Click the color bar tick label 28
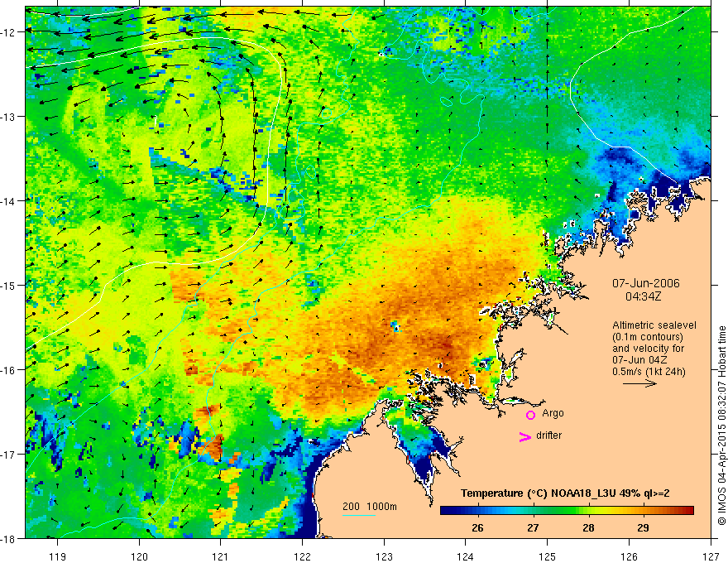The height and width of the screenshot is (563, 728). pyautogui.click(x=588, y=527)
